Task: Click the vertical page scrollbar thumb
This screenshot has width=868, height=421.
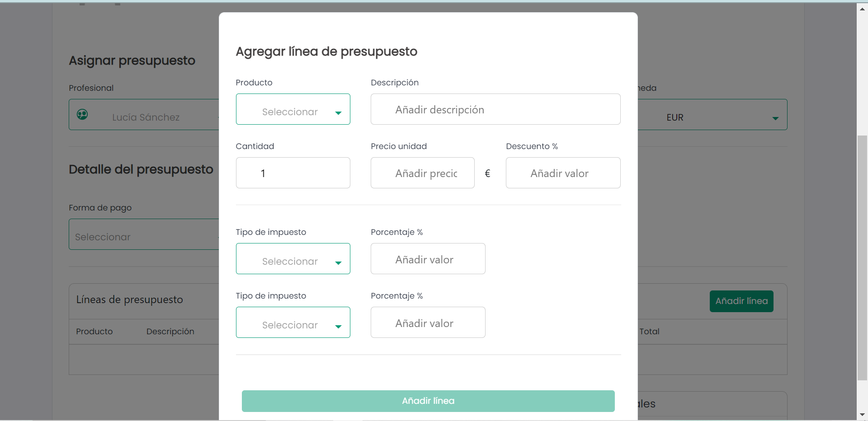Action: point(862,257)
